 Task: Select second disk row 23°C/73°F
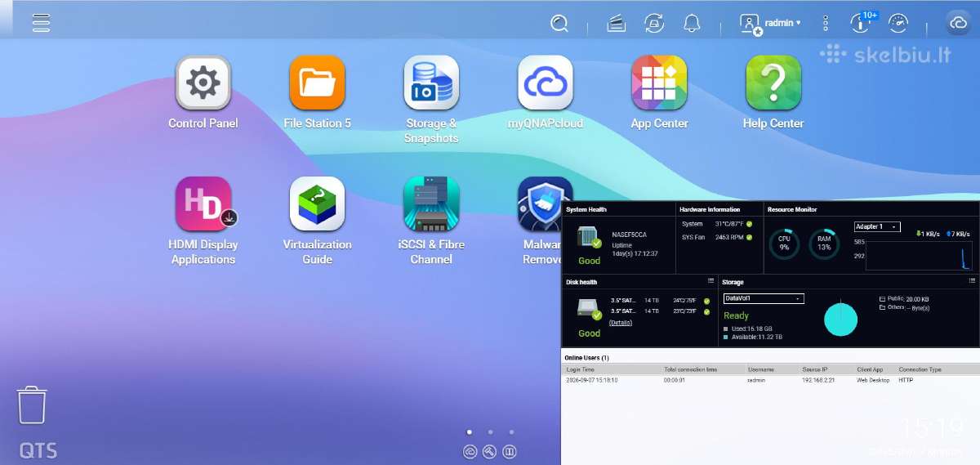660,311
